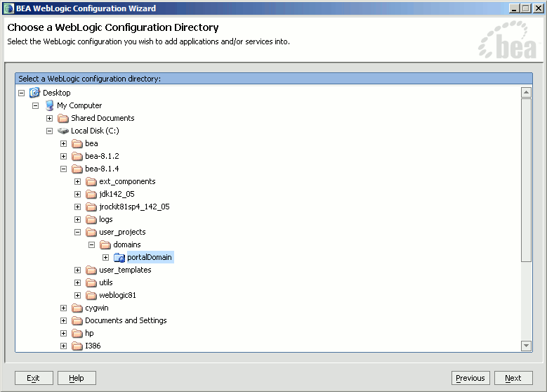This screenshot has width=547, height=392.
Task: Select the Documents and Settings label
Action: click(x=126, y=320)
